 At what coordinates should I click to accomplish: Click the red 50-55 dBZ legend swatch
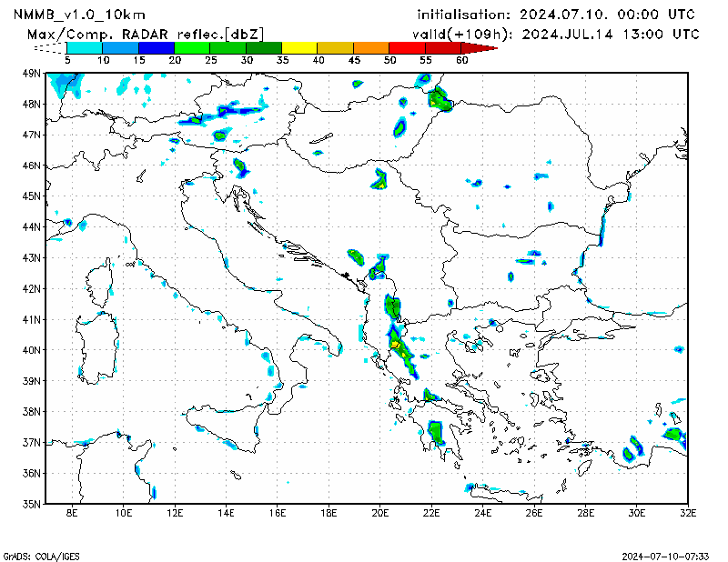point(407,46)
